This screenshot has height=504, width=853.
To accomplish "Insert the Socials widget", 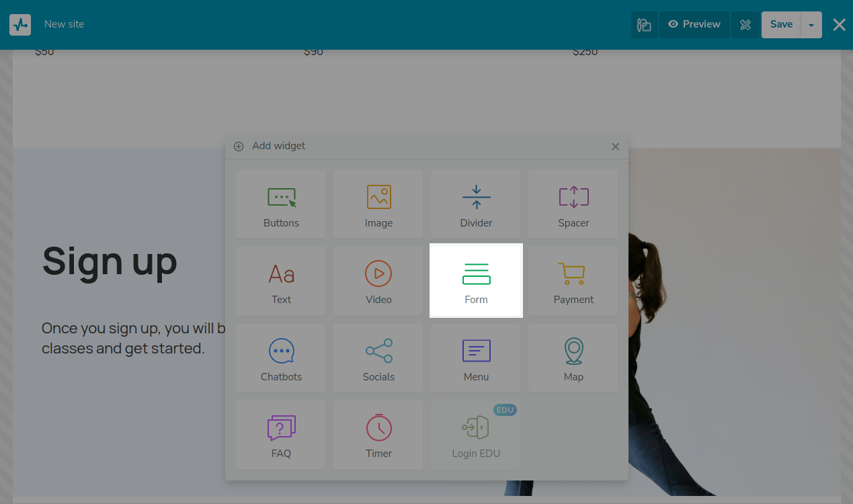I will click(378, 358).
